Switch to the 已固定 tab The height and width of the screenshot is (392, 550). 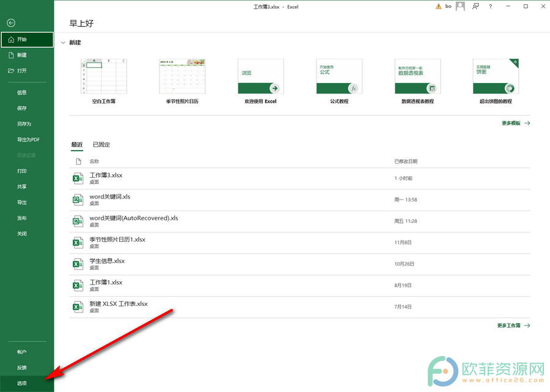click(x=101, y=145)
